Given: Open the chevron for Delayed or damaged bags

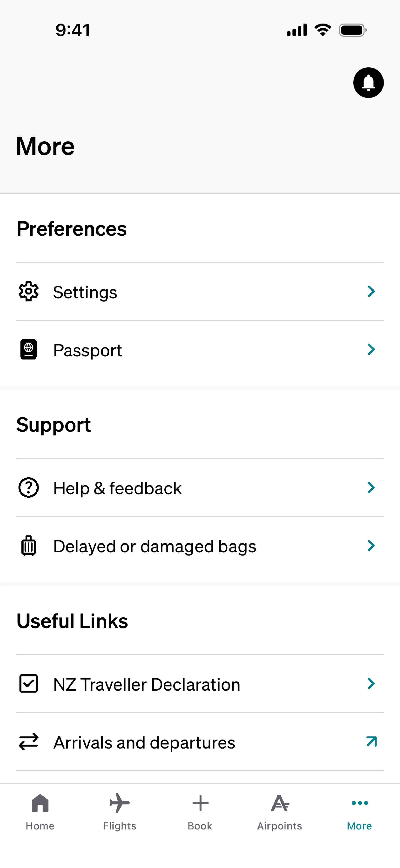Looking at the screenshot, I should 371,546.
